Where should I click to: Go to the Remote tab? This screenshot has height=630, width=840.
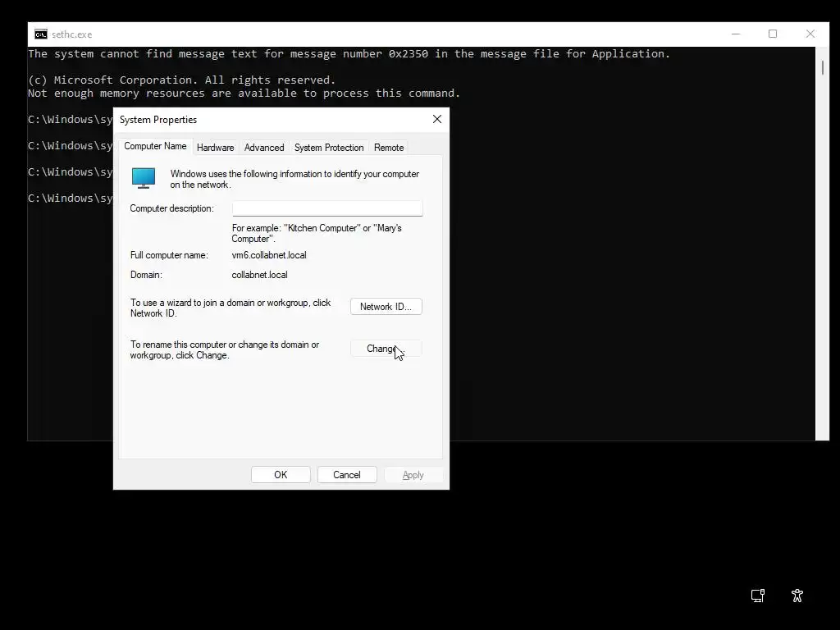389,148
